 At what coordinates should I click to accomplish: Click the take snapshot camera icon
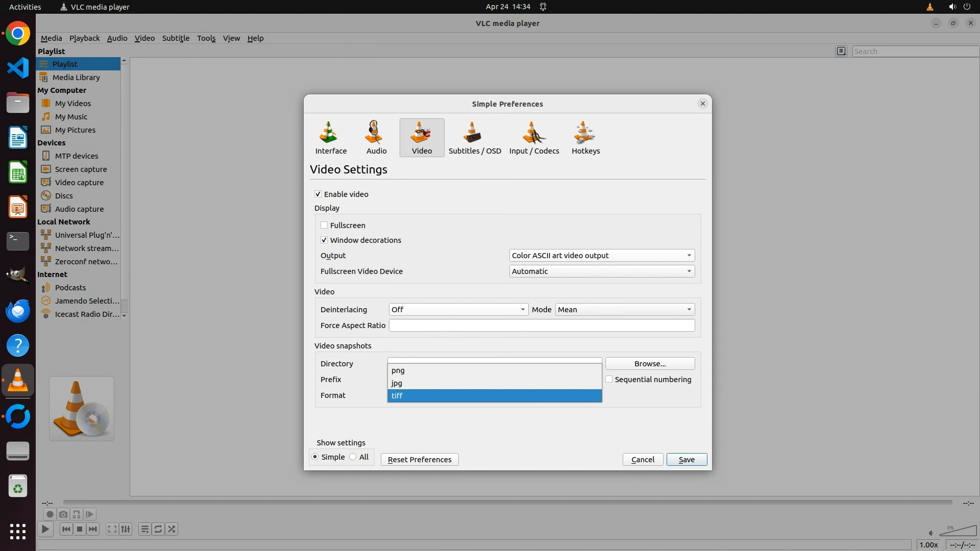point(63,514)
